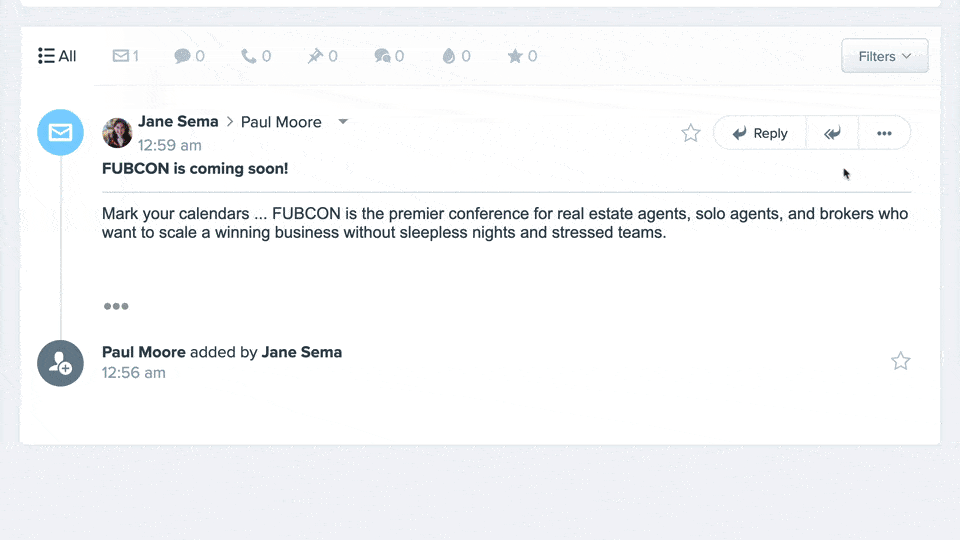Image resolution: width=960 pixels, height=540 pixels.
Task: Star the FUBCON email
Action: [691, 133]
